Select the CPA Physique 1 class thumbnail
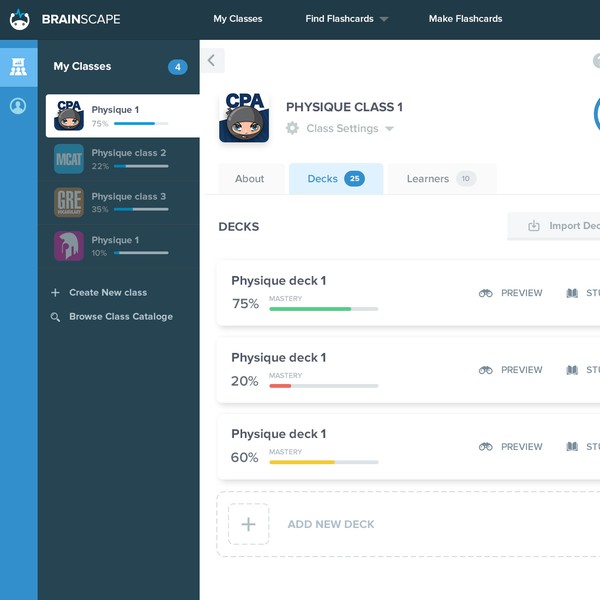This screenshot has height=600, width=600. [x=69, y=116]
